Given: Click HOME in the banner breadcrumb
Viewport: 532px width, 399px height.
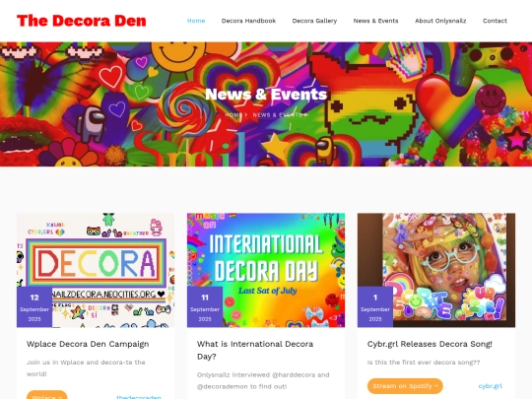Looking at the screenshot, I should [x=233, y=115].
